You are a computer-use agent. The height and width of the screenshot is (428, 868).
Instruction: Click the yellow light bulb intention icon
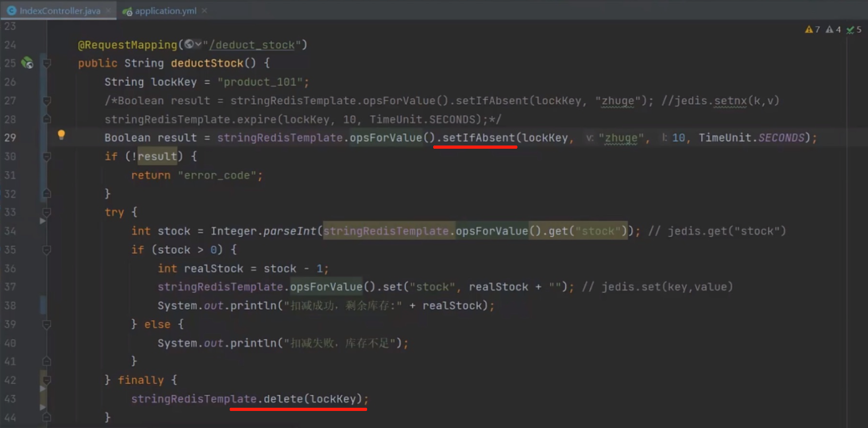tap(61, 135)
